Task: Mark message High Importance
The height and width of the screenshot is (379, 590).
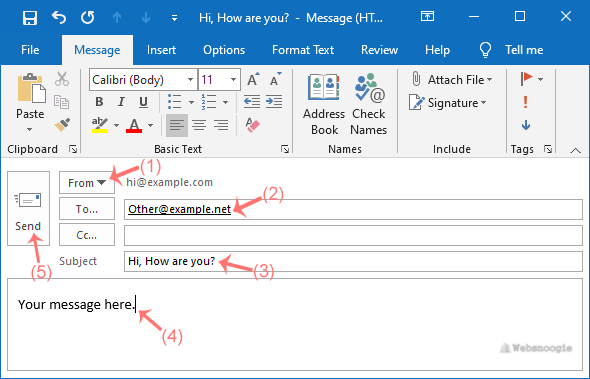Action: click(526, 102)
